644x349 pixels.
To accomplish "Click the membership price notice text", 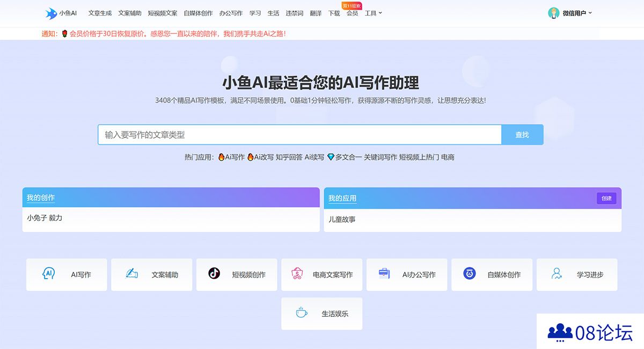I will point(177,33).
